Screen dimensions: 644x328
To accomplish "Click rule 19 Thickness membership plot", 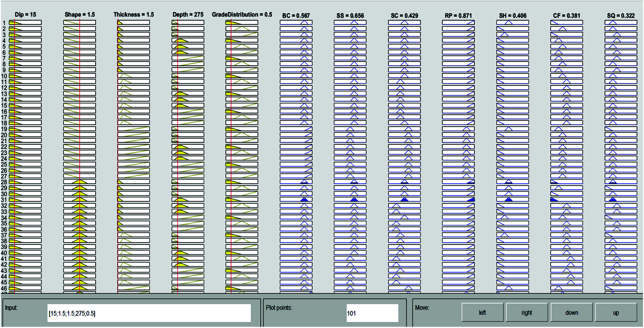I will (134, 129).
